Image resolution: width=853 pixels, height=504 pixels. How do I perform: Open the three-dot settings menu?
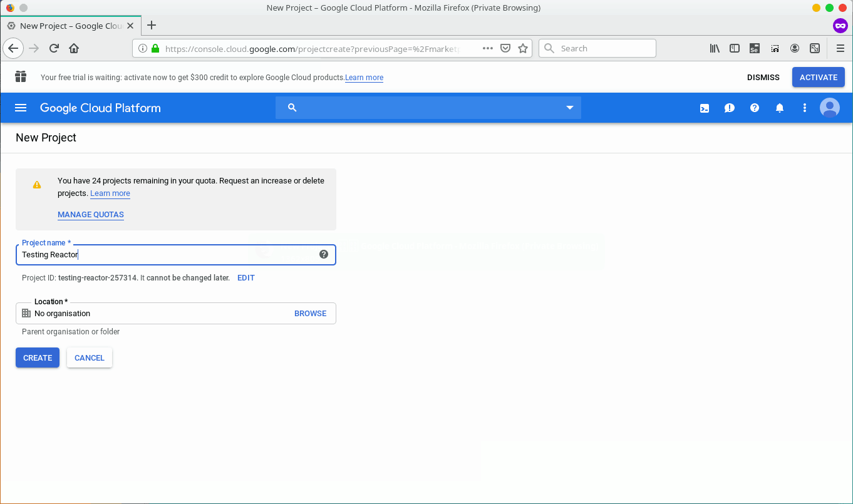tap(805, 108)
